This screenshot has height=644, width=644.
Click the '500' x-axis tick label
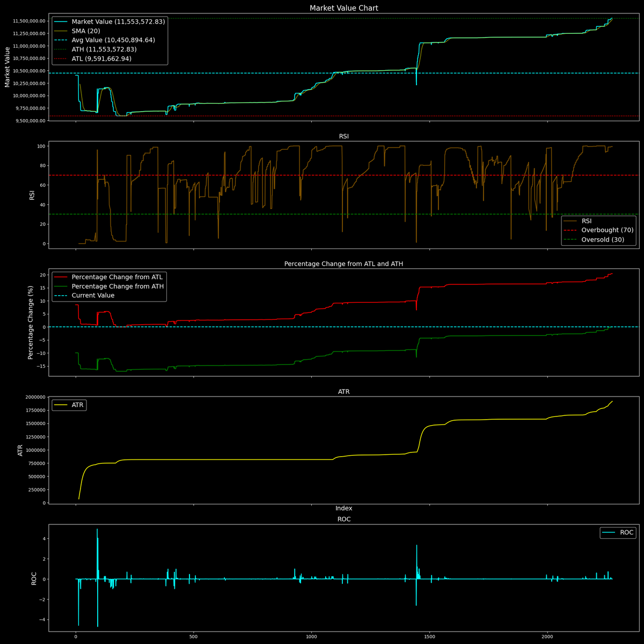(x=194, y=638)
